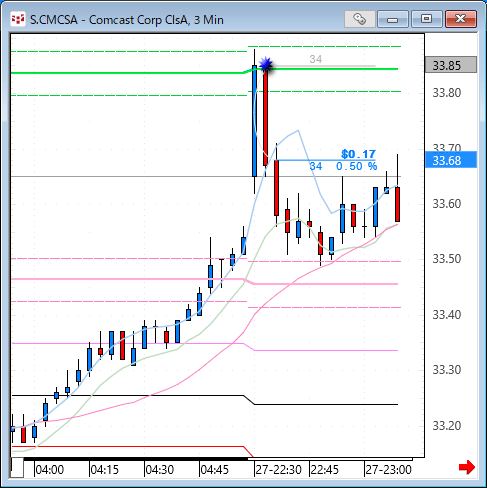Click the 33.40 price axis label
Image resolution: width=487 pixels, height=488 pixels.
point(447,314)
